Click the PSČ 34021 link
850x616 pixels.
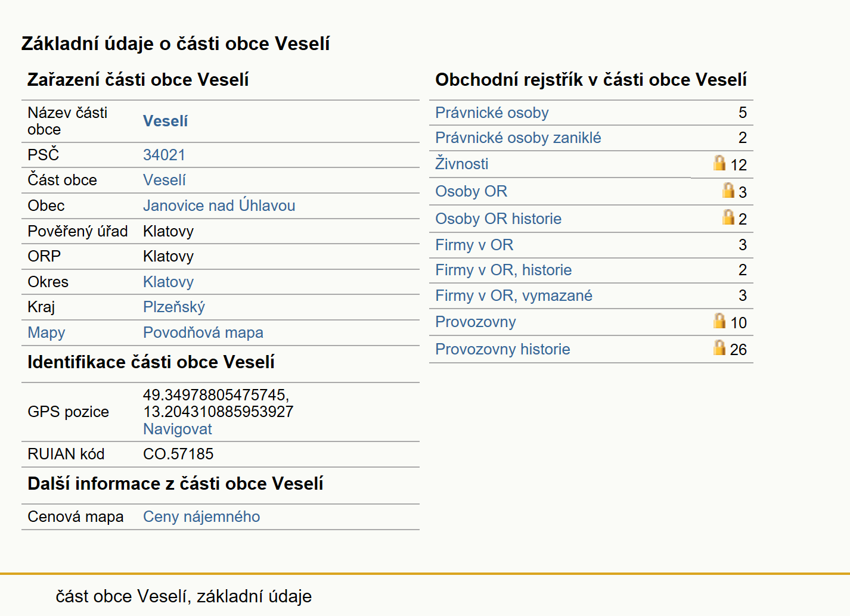pos(164,155)
